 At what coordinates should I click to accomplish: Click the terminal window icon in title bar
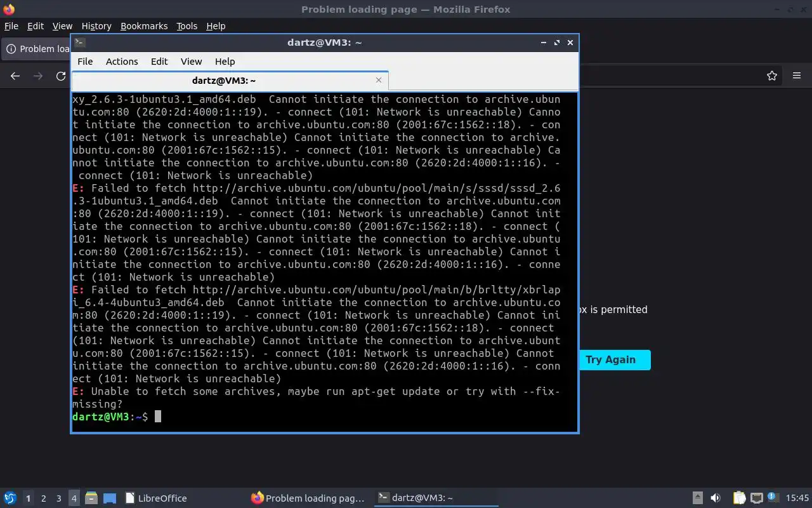(x=80, y=43)
